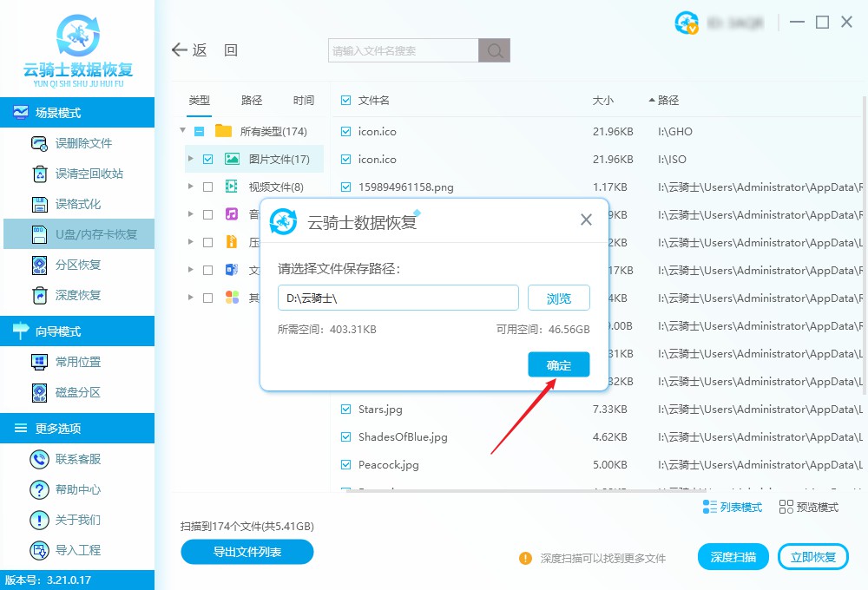Expand the 视频文件(8) node

tap(190, 187)
